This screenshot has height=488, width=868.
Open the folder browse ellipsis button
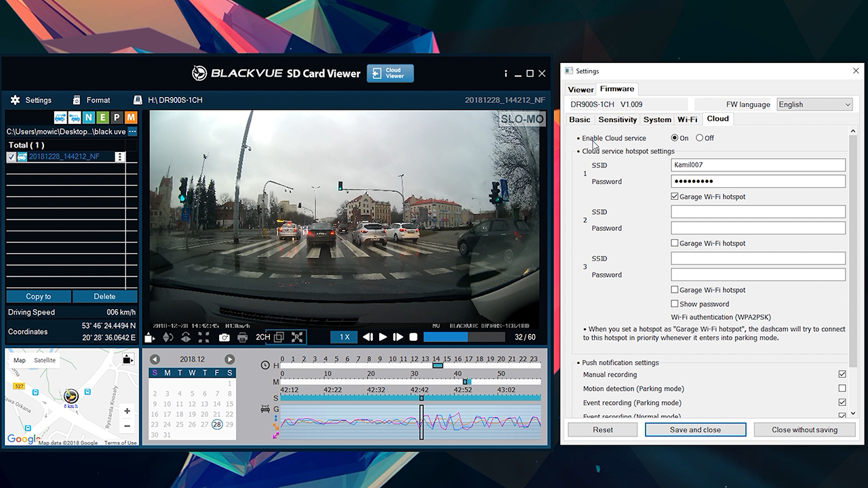[x=132, y=131]
